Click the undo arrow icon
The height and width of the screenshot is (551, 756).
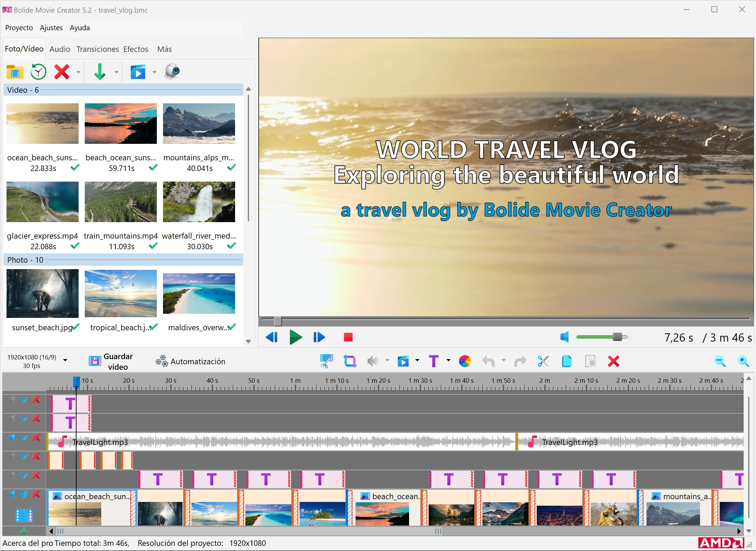(489, 361)
